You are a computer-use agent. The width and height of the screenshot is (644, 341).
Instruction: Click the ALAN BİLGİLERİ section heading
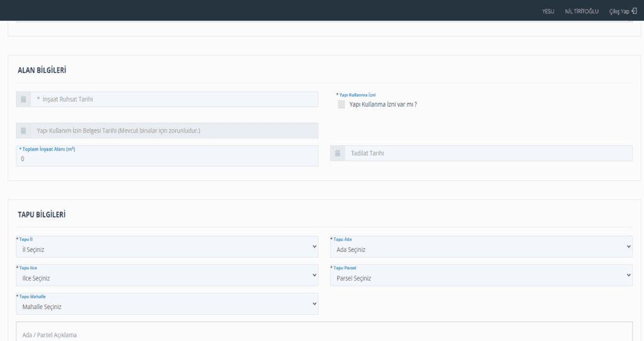pos(42,70)
